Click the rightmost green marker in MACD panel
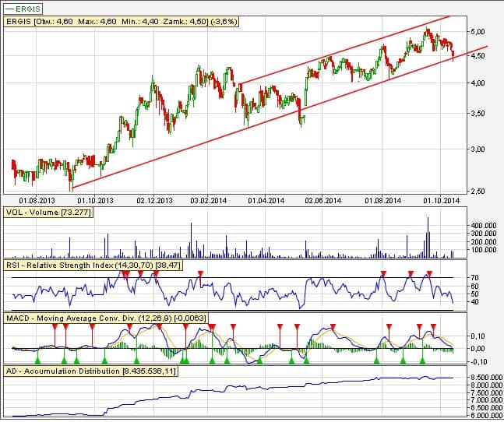 [x=424, y=360]
